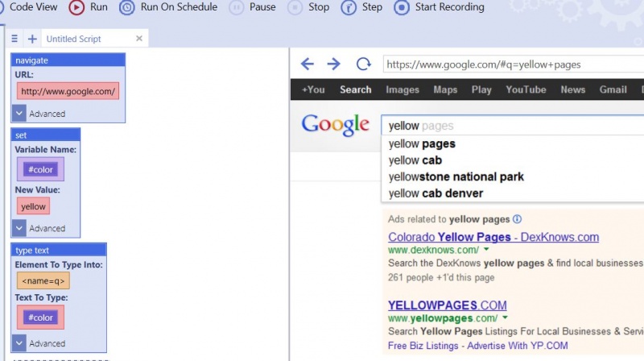The height and width of the screenshot is (361, 644).
Task: Select Search in Google top bar
Action: tap(355, 89)
